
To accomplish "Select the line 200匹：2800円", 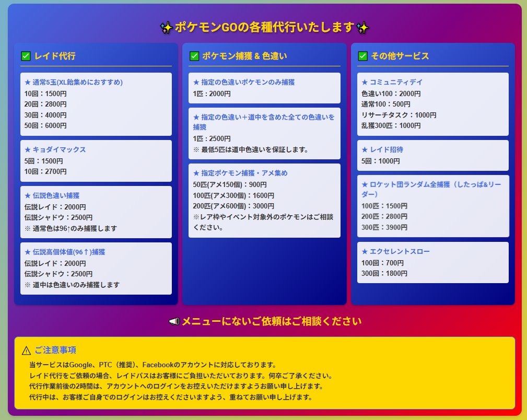I will (384, 217).
